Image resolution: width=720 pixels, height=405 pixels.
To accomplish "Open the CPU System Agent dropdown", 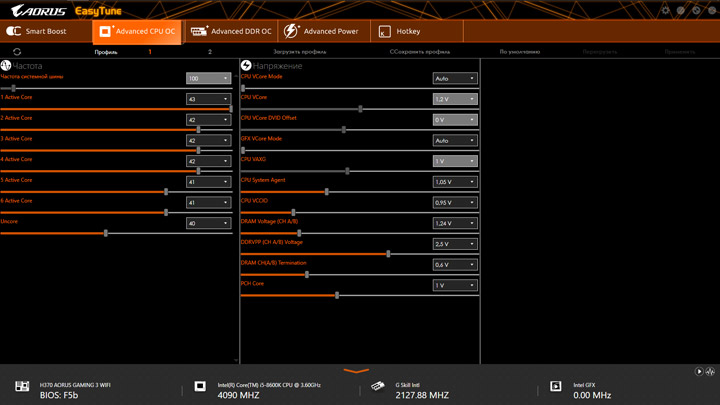I will [x=455, y=182].
